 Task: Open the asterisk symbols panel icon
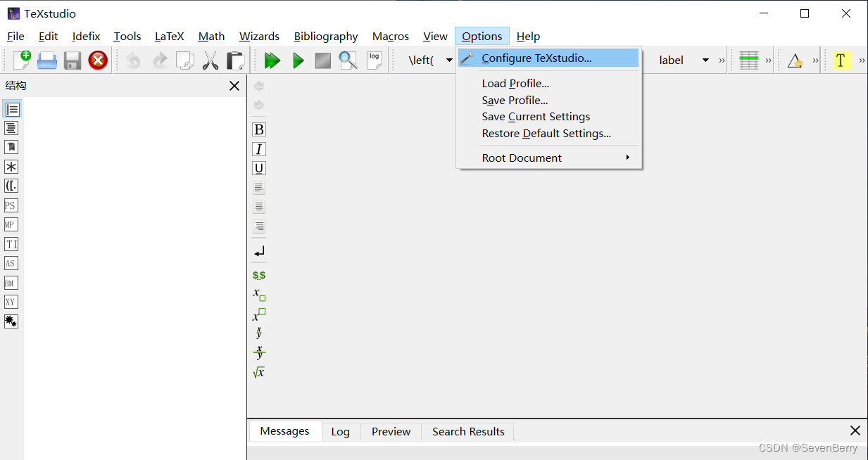pyautogui.click(x=11, y=167)
